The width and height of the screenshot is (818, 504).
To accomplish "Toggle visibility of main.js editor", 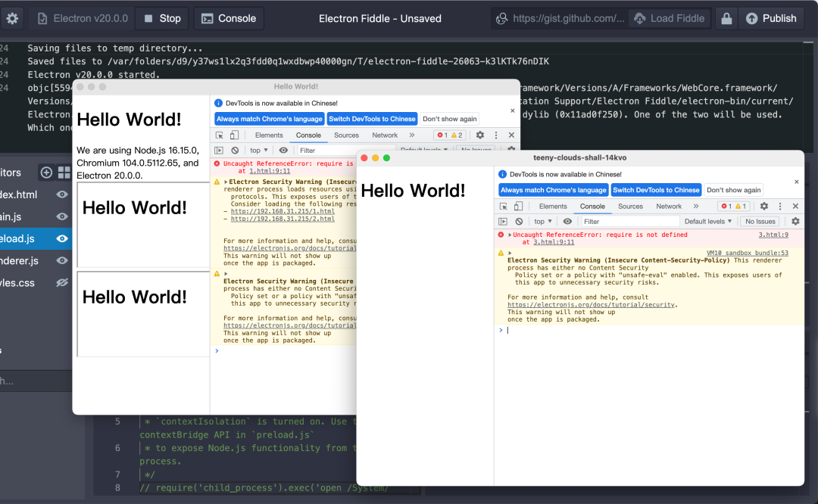I will point(62,216).
